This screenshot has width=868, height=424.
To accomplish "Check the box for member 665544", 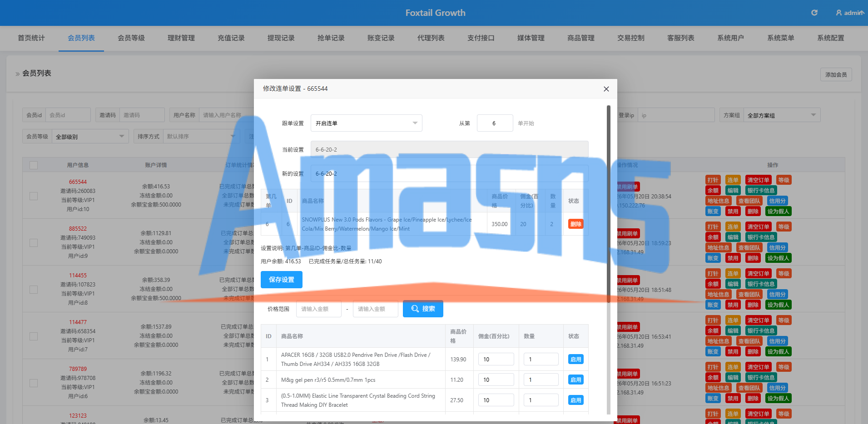I will tap(34, 196).
